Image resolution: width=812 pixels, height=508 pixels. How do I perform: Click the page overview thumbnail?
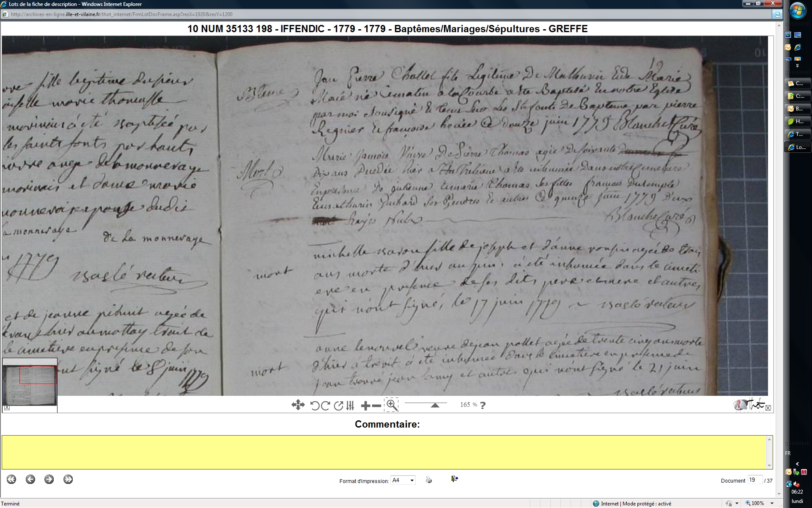[x=30, y=385]
